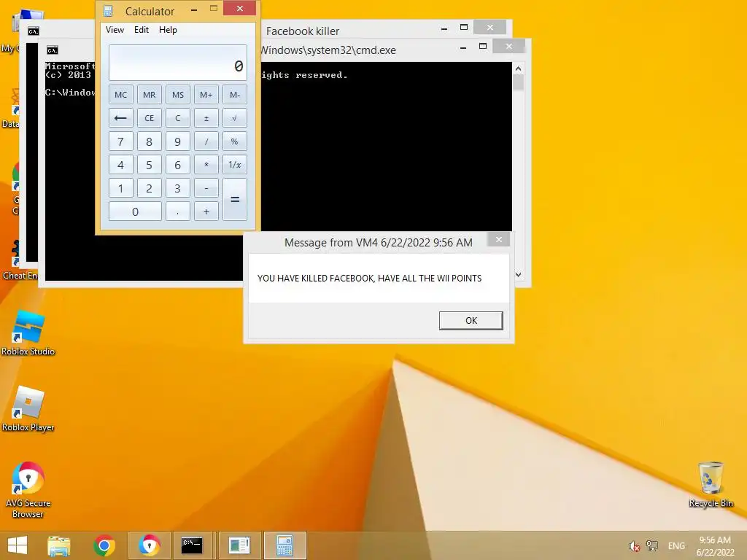This screenshot has width=747, height=560.
Task: Click the Calculator display field
Action: (178, 63)
